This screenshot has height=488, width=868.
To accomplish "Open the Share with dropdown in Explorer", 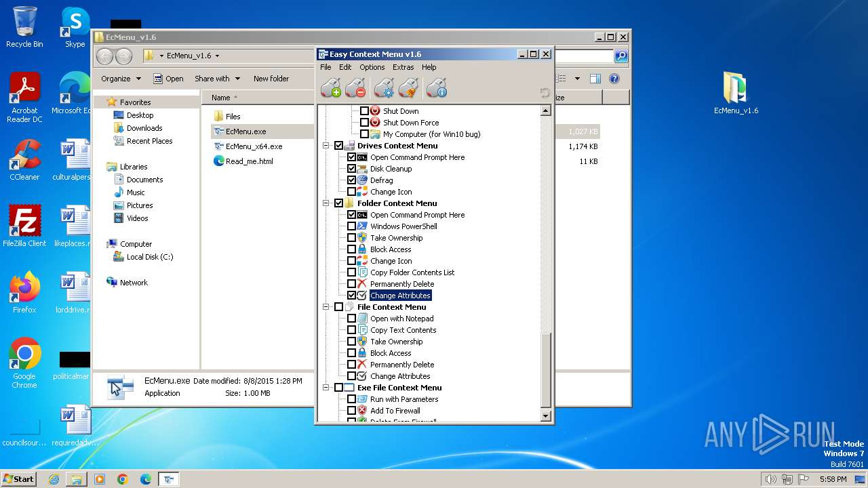I will (x=217, y=79).
